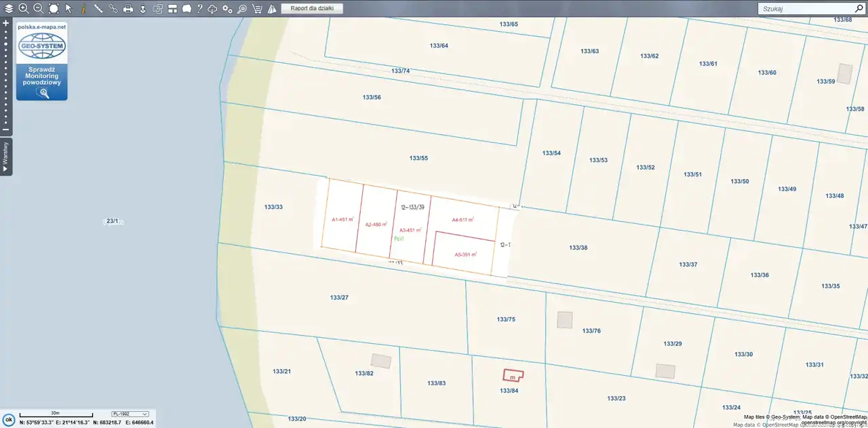Click the zoom out magnifier tool

(x=39, y=9)
